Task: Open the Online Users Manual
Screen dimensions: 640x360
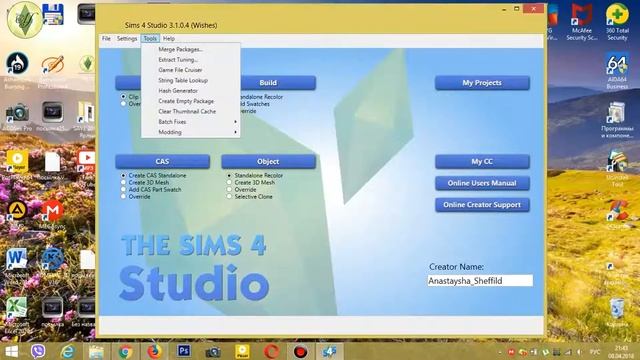Action: point(482,183)
